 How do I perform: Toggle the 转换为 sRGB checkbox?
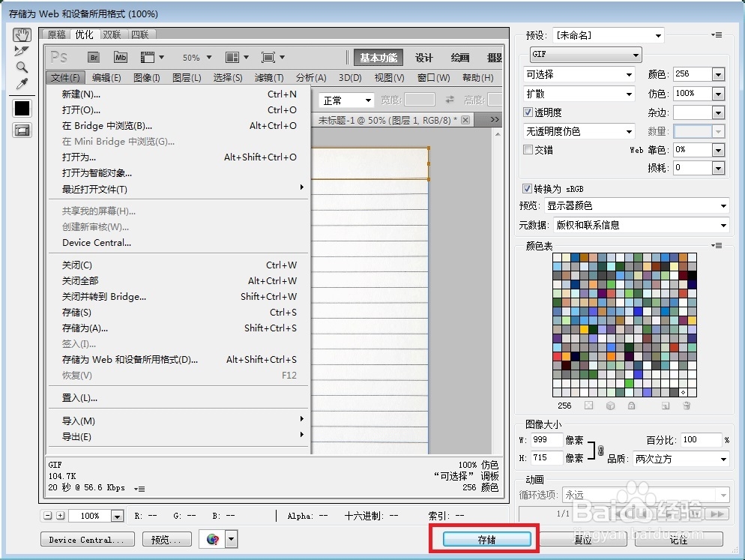(x=527, y=188)
